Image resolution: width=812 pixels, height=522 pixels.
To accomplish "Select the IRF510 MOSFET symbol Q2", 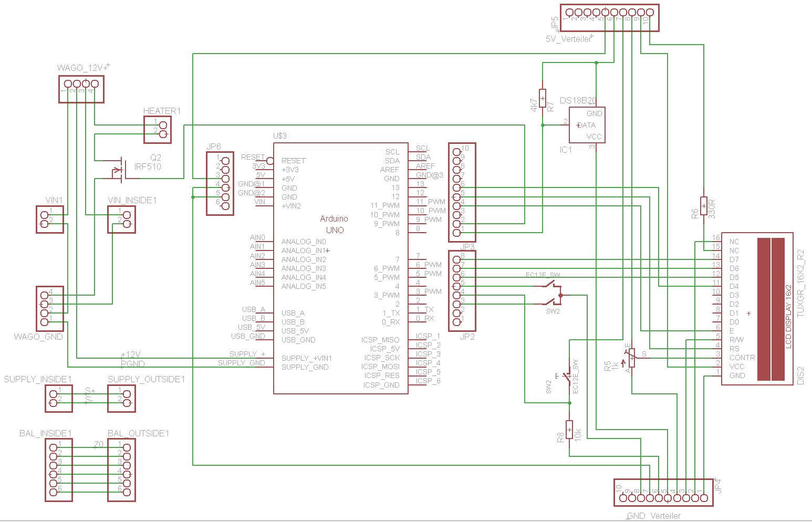I will coord(121,169).
